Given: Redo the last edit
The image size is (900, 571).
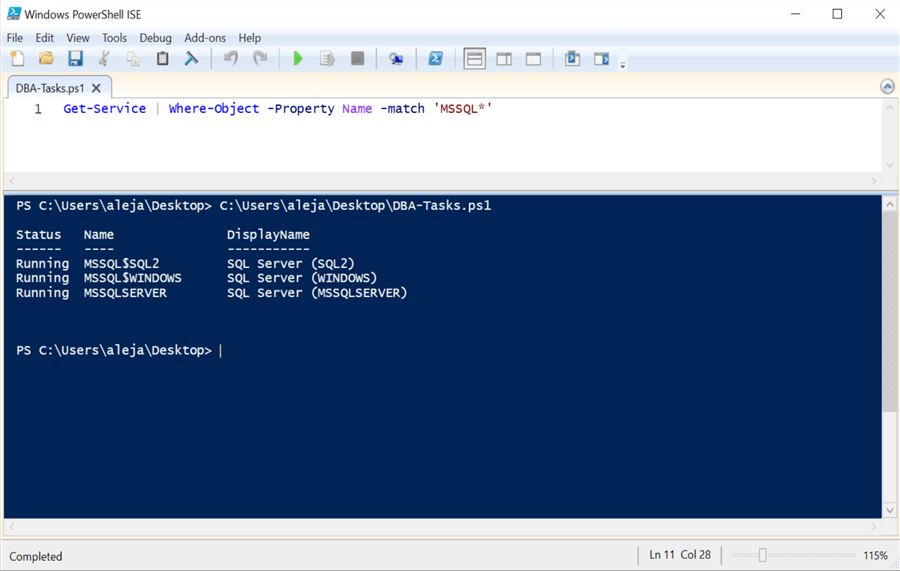Looking at the screenshot, I should 260,59.
